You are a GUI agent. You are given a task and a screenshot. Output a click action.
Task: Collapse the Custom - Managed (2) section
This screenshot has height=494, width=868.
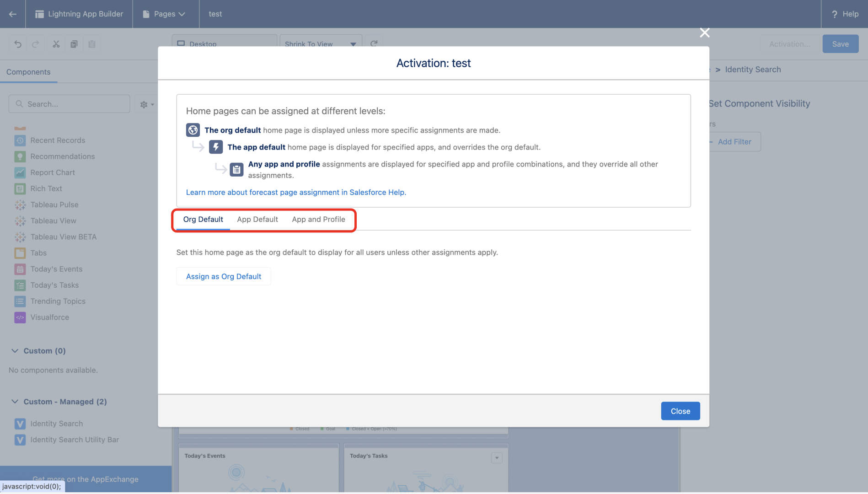[x=15, y=402]
